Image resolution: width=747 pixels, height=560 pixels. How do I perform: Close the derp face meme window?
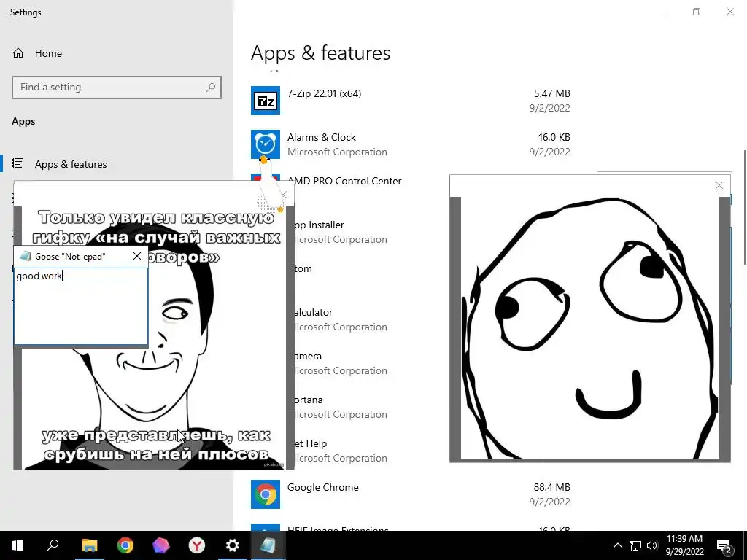tap(719, 185)
